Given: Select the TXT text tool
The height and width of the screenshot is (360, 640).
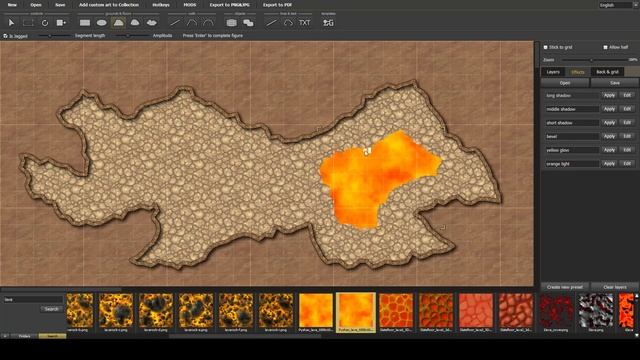Looking at the screenshot, I should (304, 23).
